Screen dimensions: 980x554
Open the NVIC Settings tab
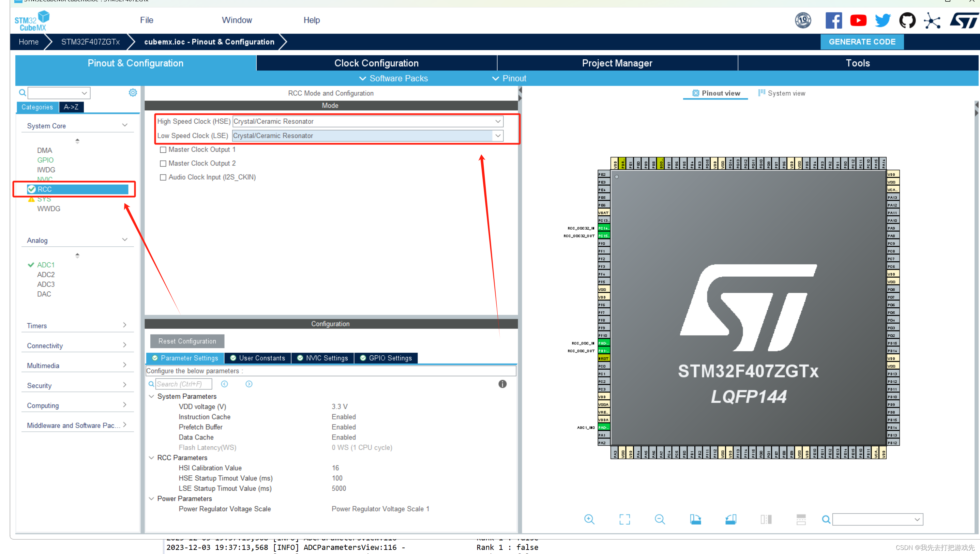click(x=322, y=358)
